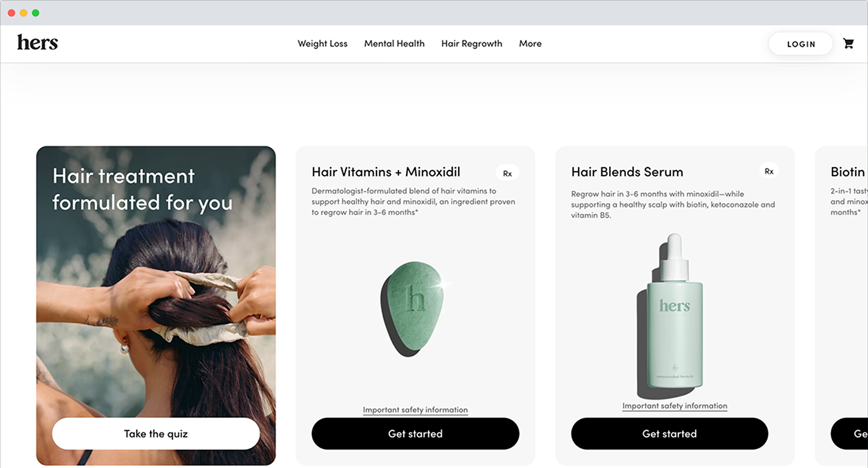Open the Hair Regrowth menu
Screen dimensions: 868x468
472,44
